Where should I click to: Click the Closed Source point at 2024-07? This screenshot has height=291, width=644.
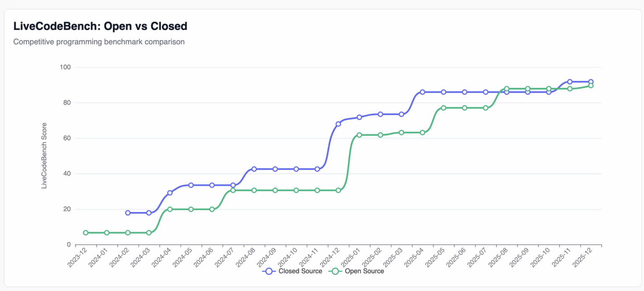pos(233,185)
